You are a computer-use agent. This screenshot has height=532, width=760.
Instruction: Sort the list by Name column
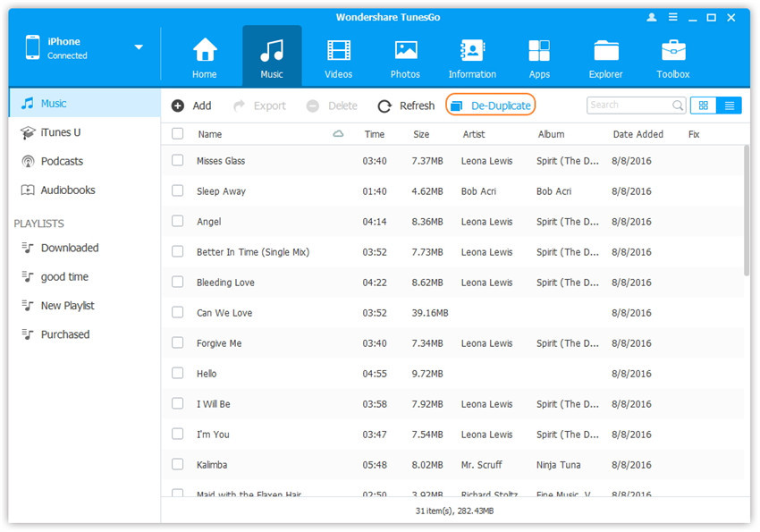pos(210,134)
